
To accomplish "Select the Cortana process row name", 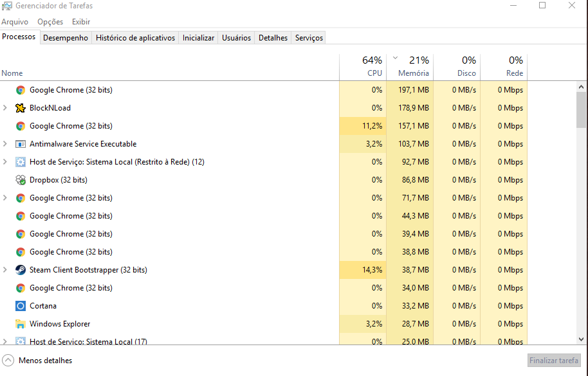I will coord(43,305).
